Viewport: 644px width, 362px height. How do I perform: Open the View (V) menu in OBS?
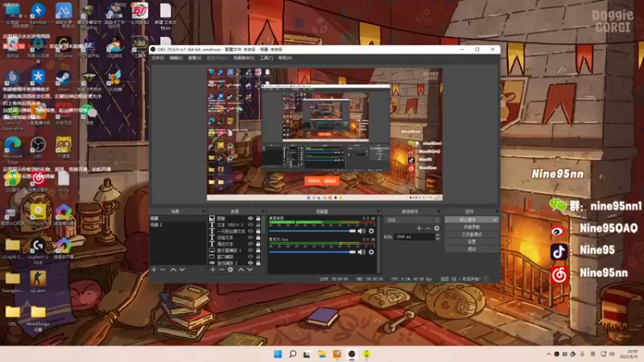[x=195, y=58]
